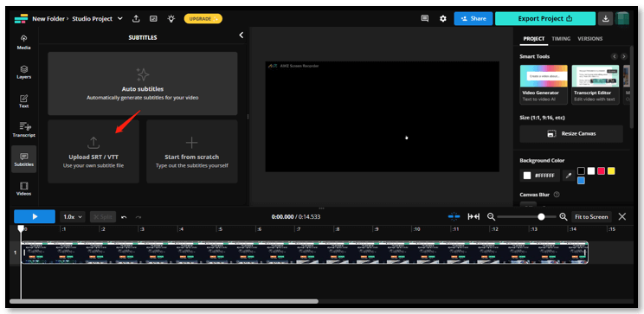Open the Video Generator smart tool
This screenshot has width=644, height=314.
pyautogui.click(x=544, y=84)
